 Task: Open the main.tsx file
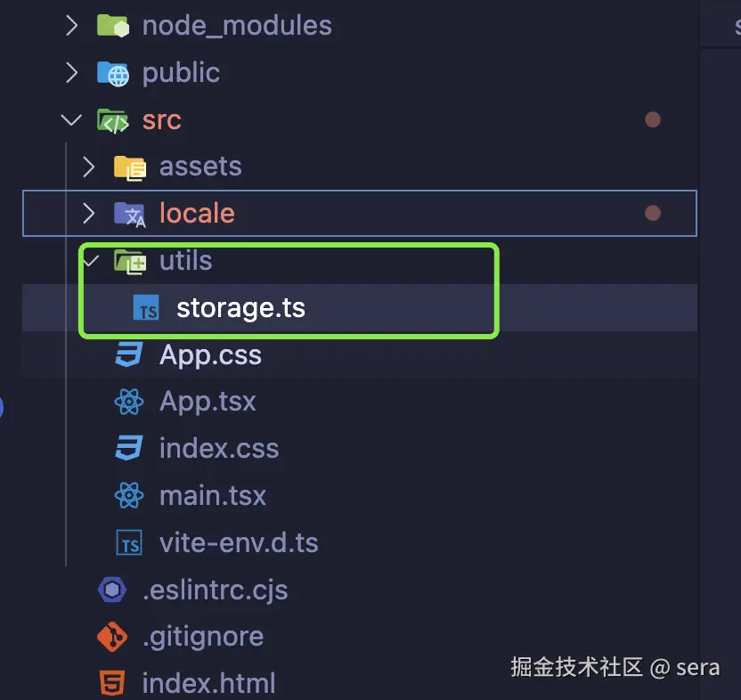coord(212,495)
